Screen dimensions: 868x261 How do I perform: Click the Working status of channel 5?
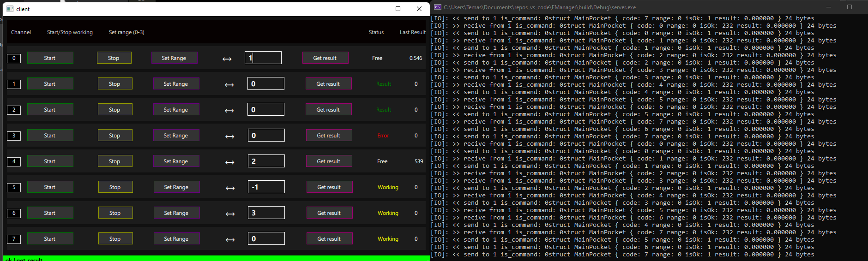coord(388,187)
